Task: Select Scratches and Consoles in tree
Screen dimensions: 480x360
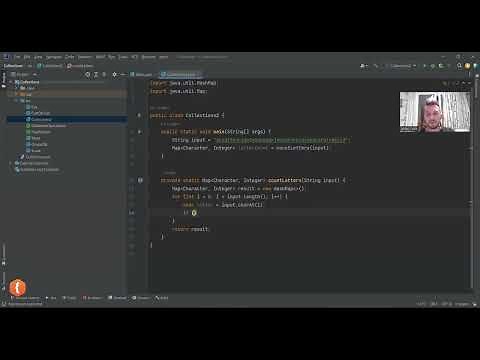Action: (37, 170)
